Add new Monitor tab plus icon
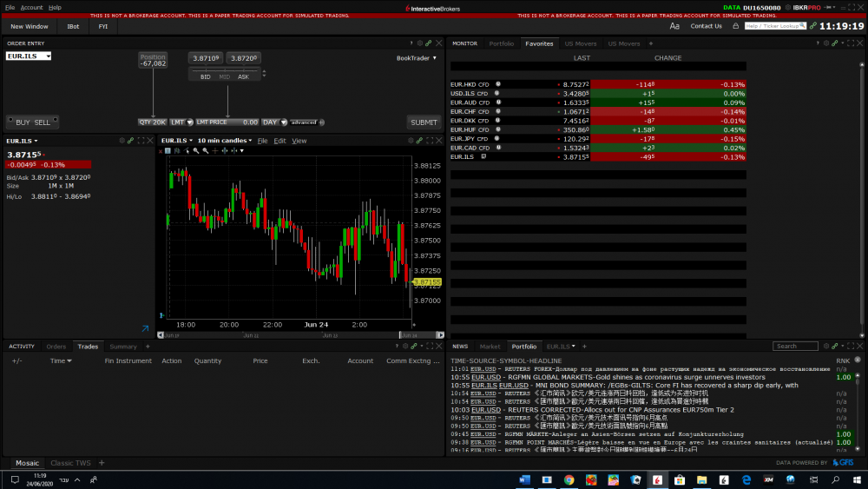 coord(651,43)
